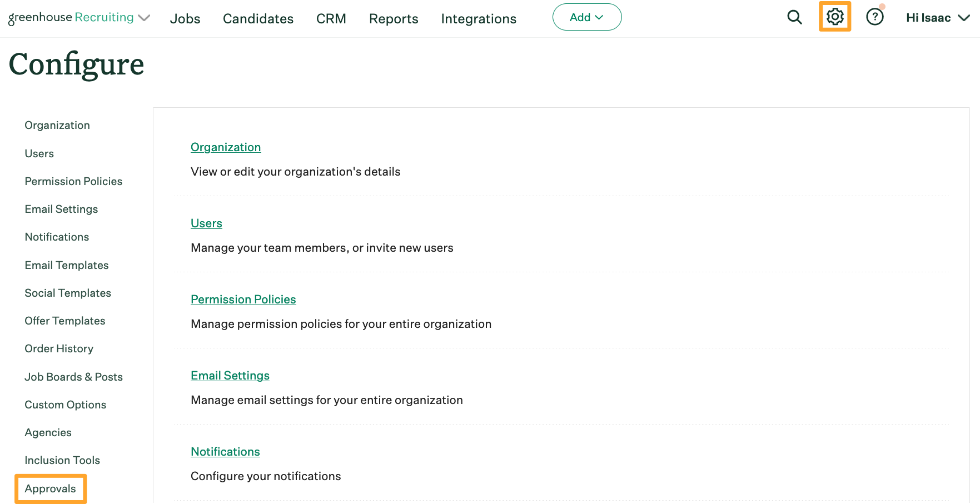
Task: Click the Users link to manage team members
Action: [x=206, y=223]
